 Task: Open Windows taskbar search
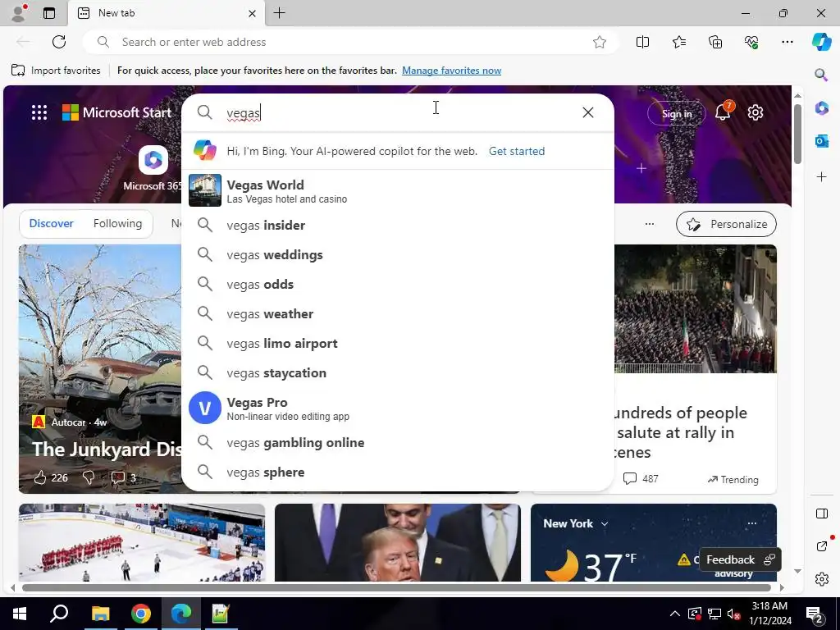(x=59, y=614)
